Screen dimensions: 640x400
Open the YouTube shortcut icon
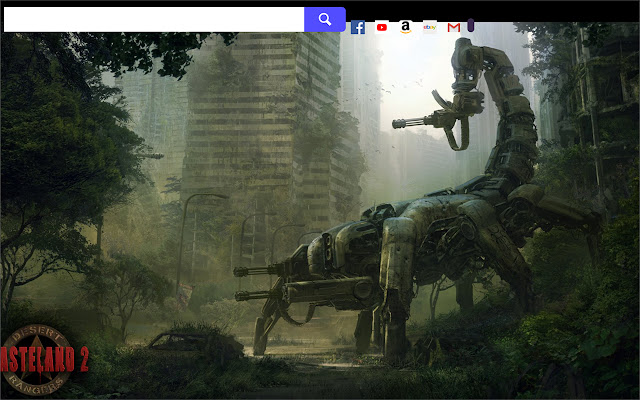click(x=382, y=27)
